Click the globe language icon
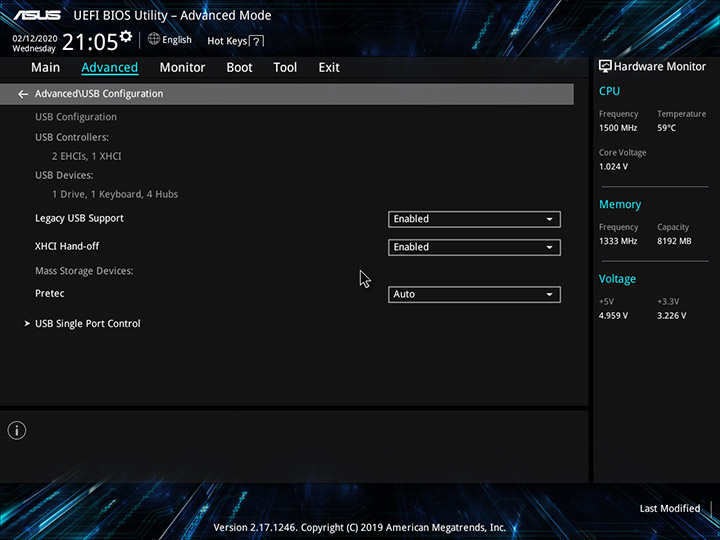 tap(154, 39)
